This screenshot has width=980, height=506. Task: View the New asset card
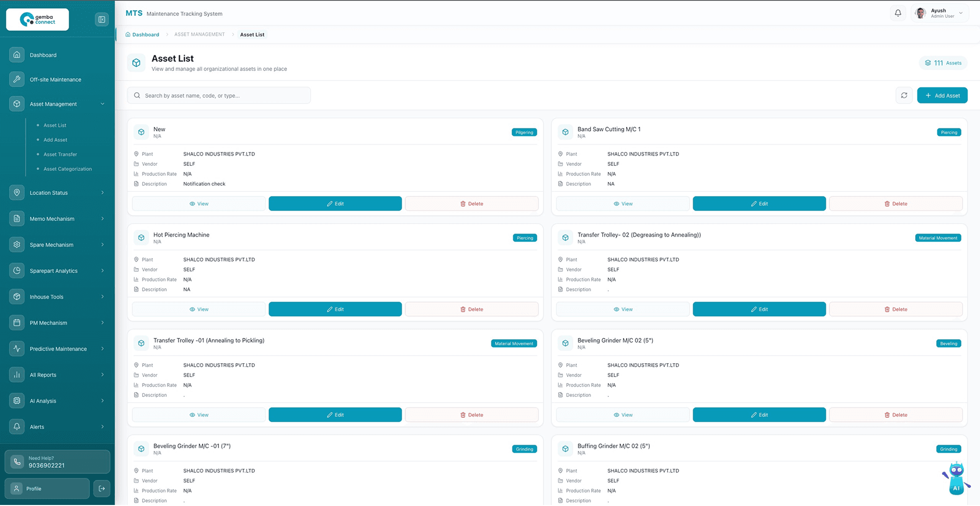199,204
